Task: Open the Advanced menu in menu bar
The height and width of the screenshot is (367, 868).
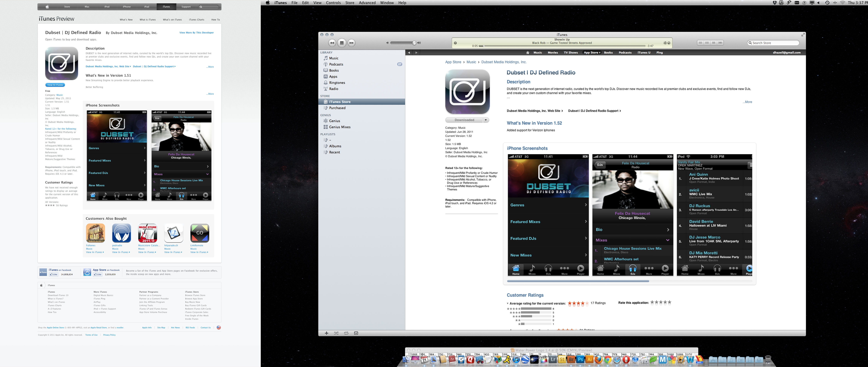Action: [x=367, y=3]
